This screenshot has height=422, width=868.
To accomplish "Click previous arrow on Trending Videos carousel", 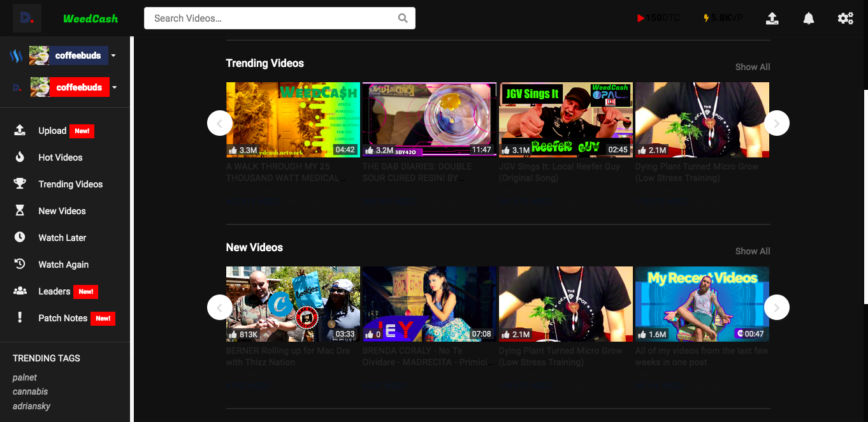I will click(219, 123).
